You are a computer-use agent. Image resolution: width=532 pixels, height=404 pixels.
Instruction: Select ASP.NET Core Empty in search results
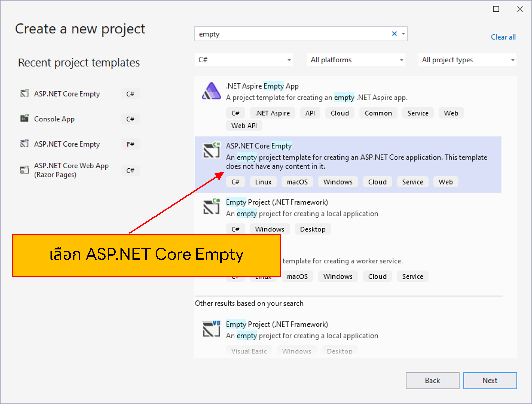pyautogui.click(x=259, y=146)
